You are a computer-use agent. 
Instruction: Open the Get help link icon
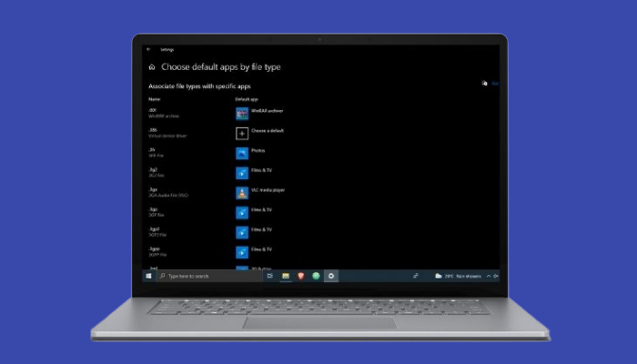pyautogui.click(x=485, y=84)
